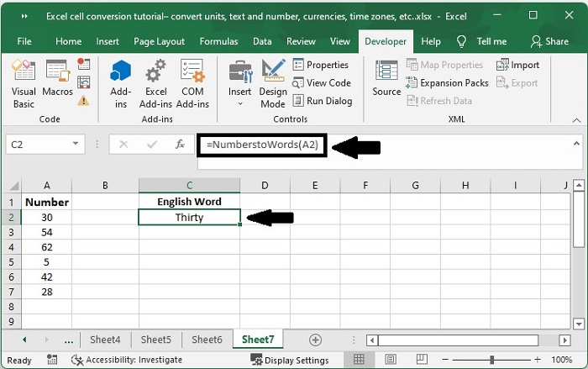Click the Select All corner triangle
The image size is (588, 369).
[x=14, y=186]
